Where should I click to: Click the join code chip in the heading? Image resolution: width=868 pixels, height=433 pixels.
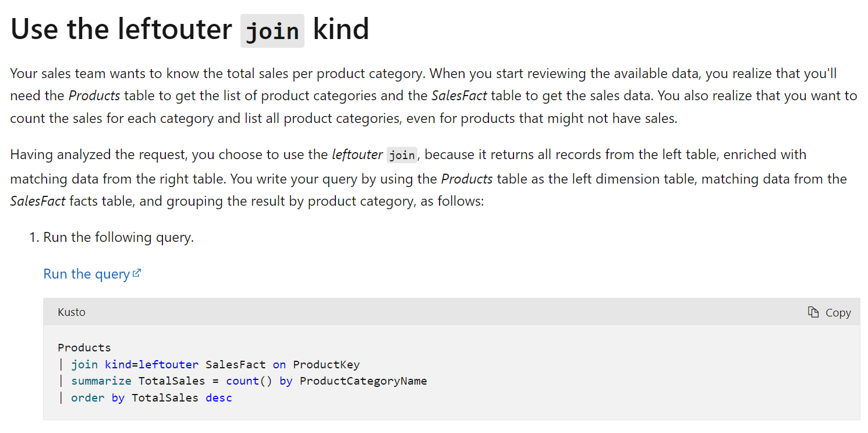(x=272, y=31)
